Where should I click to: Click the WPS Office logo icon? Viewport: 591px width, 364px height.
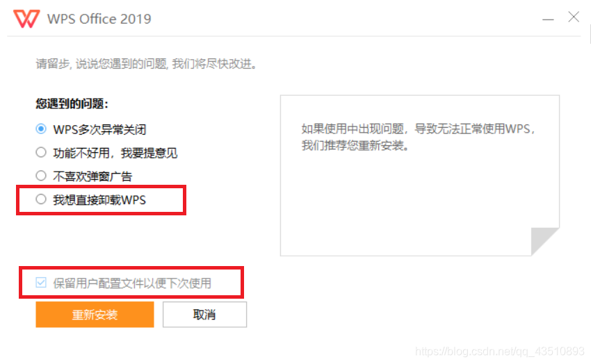(27, 18)
